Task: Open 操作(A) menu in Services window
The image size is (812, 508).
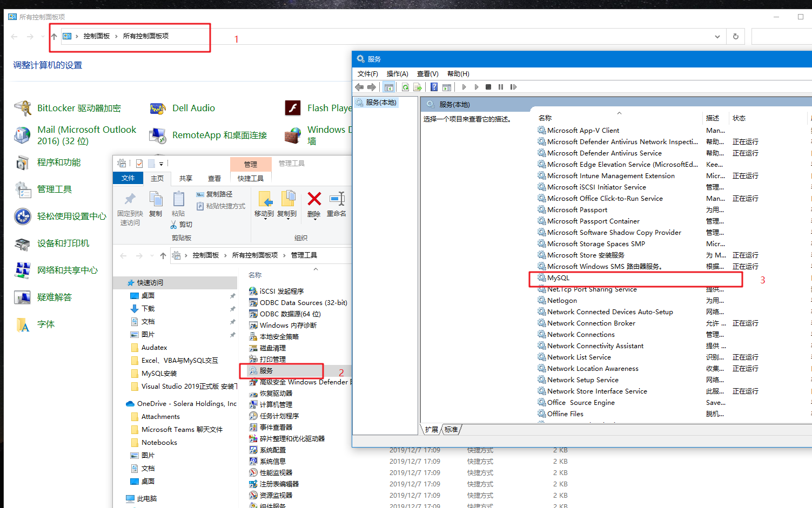Action: pos(398,74)
